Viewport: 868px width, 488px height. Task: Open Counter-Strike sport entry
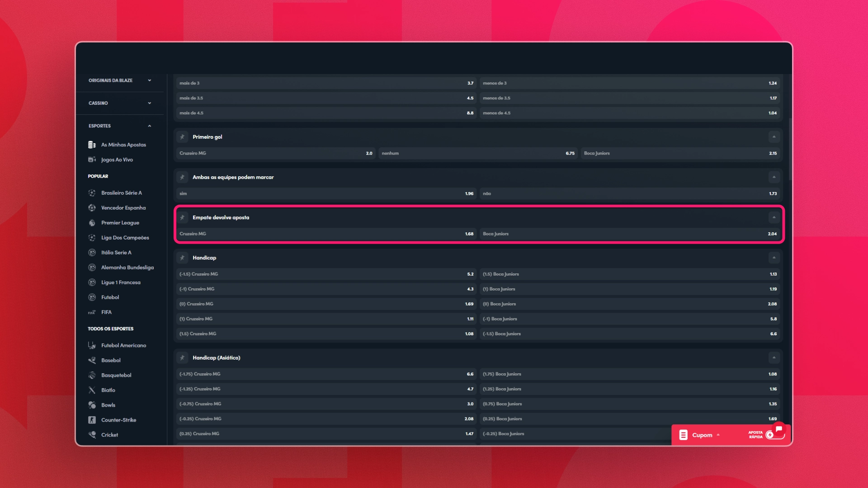coord(118,420)
